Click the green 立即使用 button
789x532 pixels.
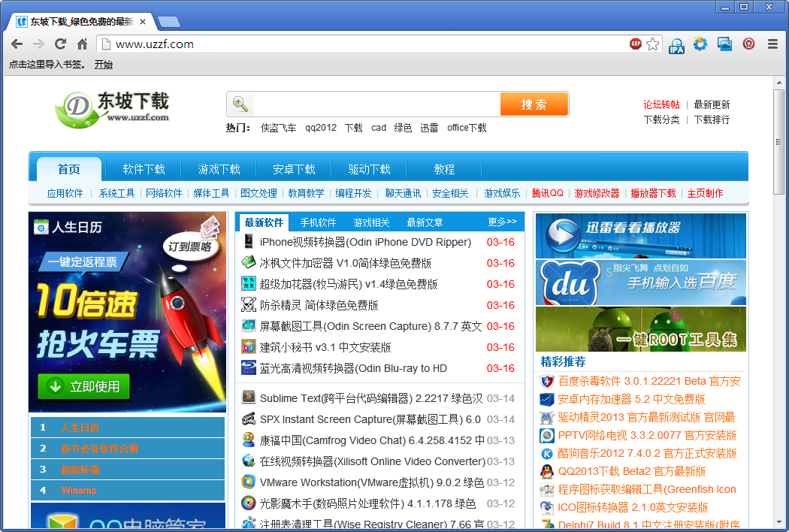pos(83,386)
